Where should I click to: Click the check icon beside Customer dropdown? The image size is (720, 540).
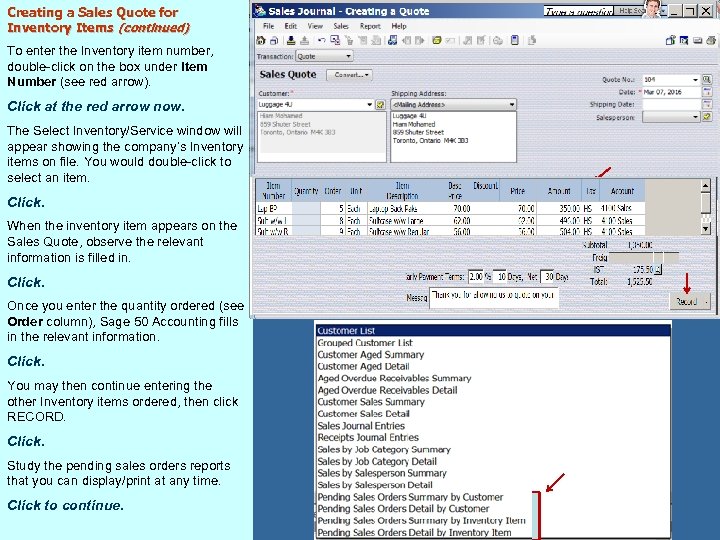(380, 105)
